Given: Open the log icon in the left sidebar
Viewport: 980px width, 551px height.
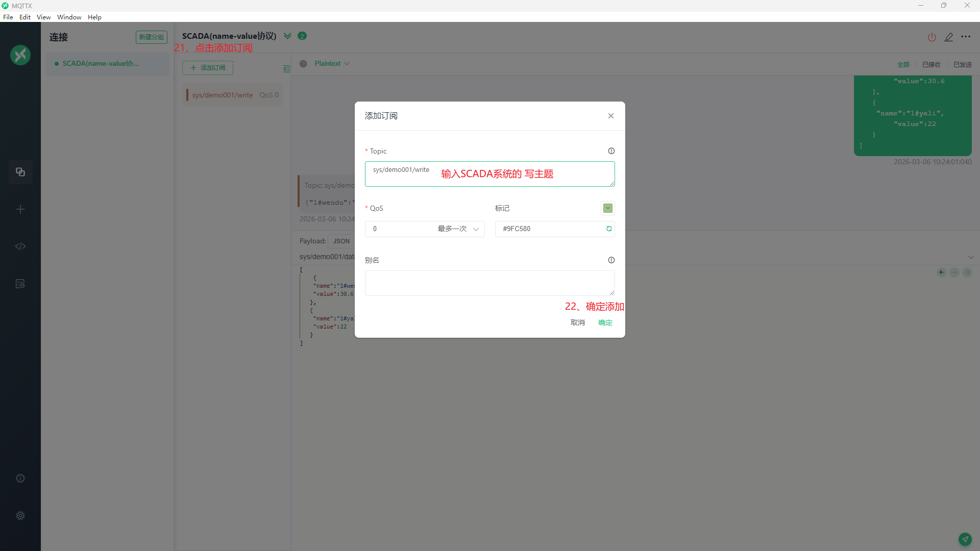Looking at the screenshot, I should click(x=20, y=284).
